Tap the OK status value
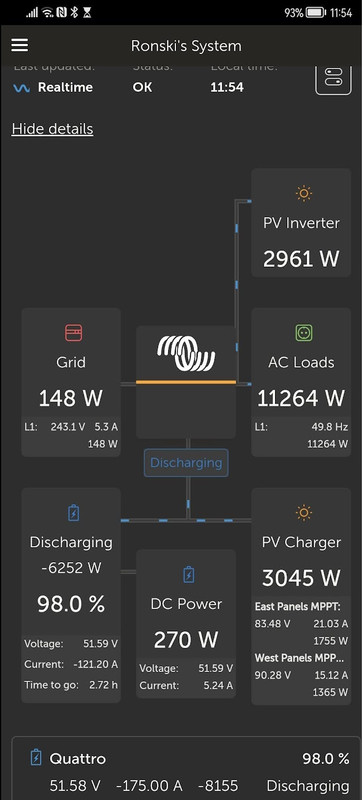363x800 pixels. pyautogui.click(x=142, y=87)
